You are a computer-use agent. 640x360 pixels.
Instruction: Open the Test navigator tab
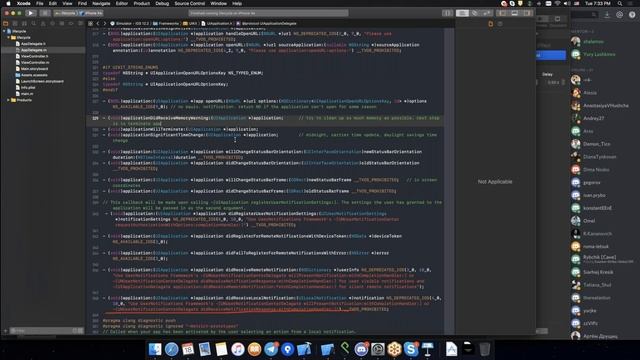click(x=53, y=24)
